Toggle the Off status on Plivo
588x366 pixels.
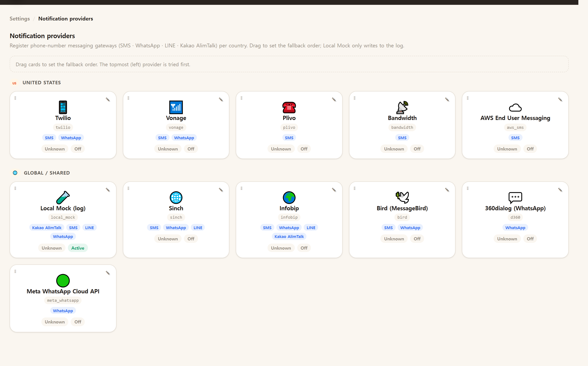click(x=304, y=149)
